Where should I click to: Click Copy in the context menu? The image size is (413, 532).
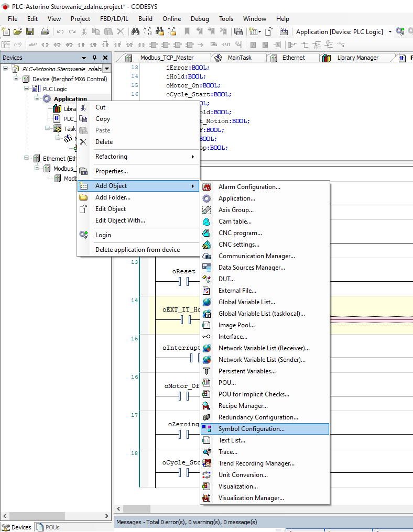pyautogui.click(x=138, y=119)
